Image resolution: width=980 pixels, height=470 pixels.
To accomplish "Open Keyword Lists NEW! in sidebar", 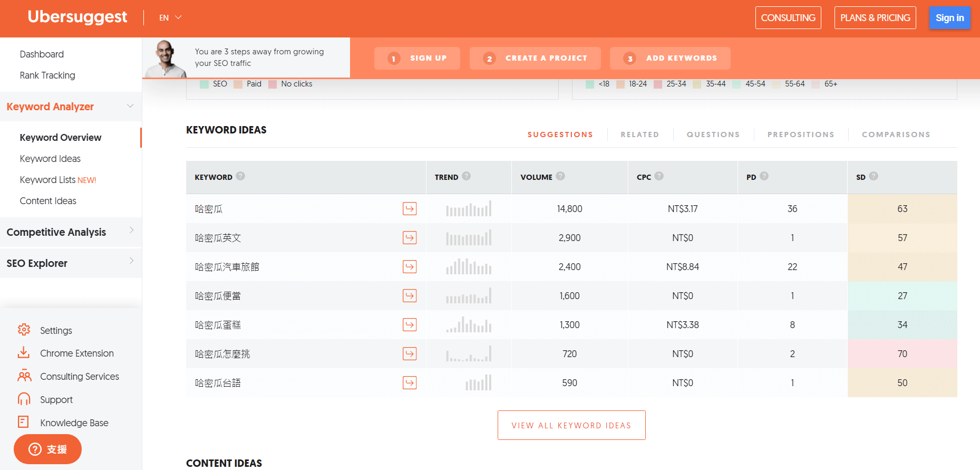I will click(x=58, y=180).
